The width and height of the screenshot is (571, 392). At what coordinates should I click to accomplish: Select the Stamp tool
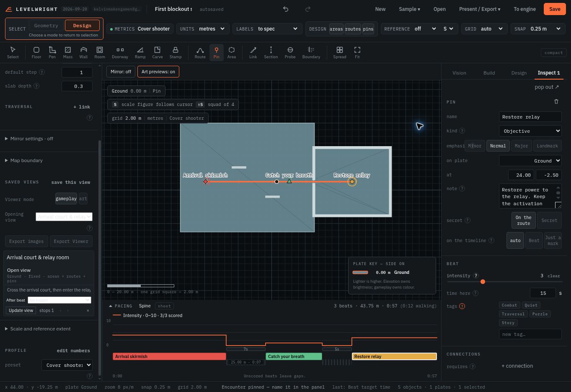[x=176, y=53]
